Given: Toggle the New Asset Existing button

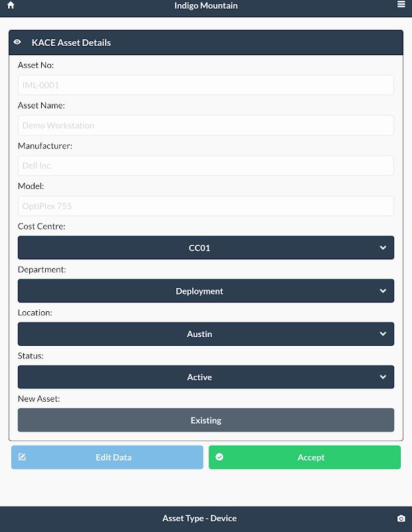Looking at the screenshot, I should click(205, 420).
